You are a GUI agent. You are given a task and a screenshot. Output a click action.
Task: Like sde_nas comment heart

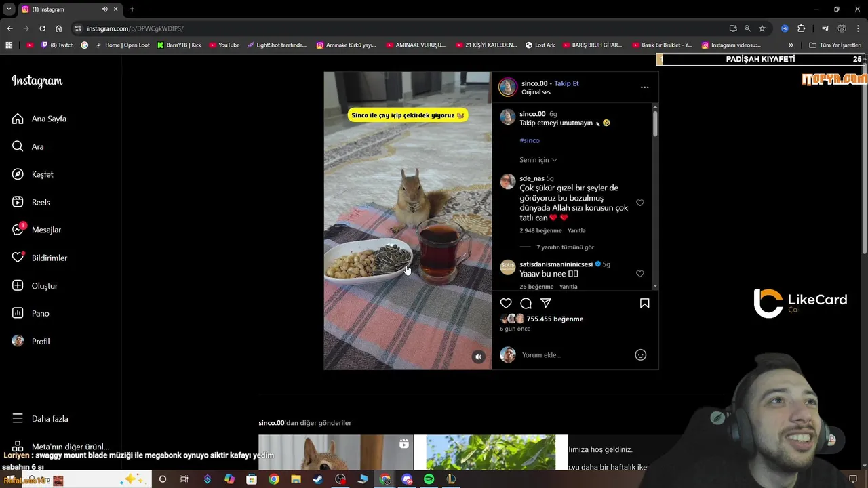639,203
